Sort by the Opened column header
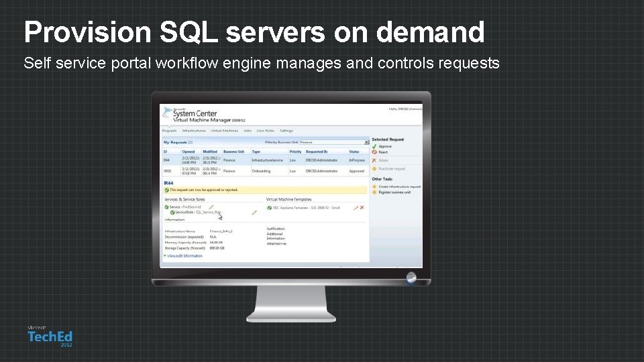Image resolution: width=644 pixels, height=362 pixels. [189, 152]
